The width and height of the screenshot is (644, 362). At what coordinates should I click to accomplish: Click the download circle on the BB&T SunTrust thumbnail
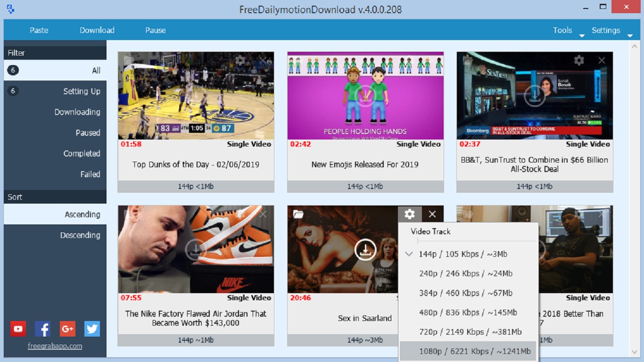pos(535,96)
